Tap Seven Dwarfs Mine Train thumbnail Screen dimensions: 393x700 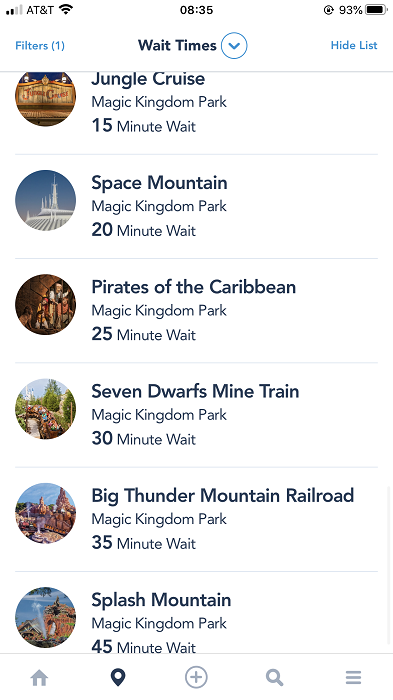tap(46, 409)
